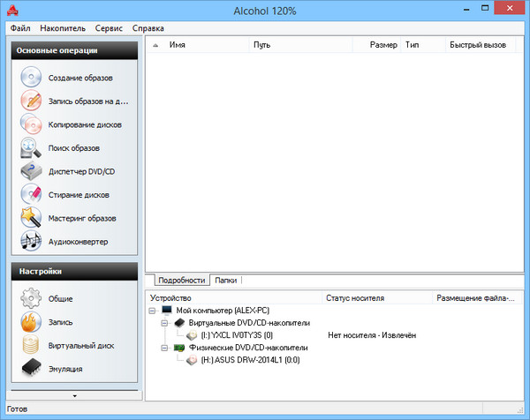Open Запись образов на диск icon

[x=32, y=101]
